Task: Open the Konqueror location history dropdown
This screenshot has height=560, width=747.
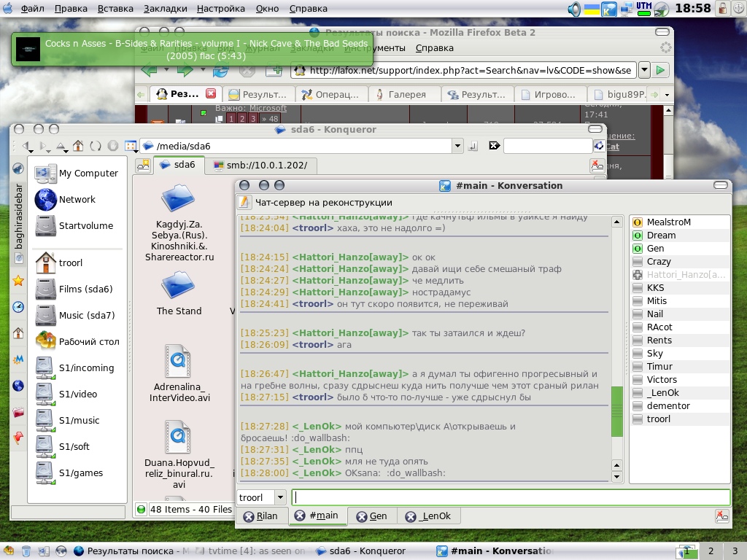Action: [x=457, y=146]
